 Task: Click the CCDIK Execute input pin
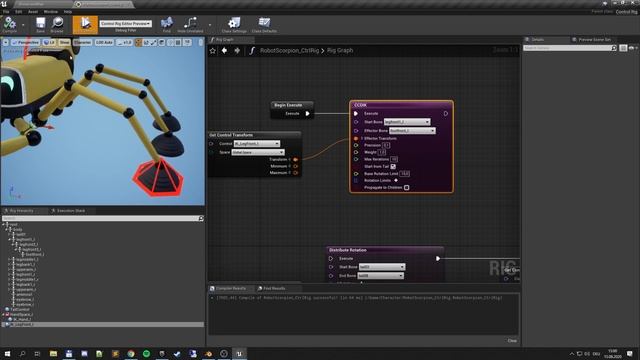point(356,113)
